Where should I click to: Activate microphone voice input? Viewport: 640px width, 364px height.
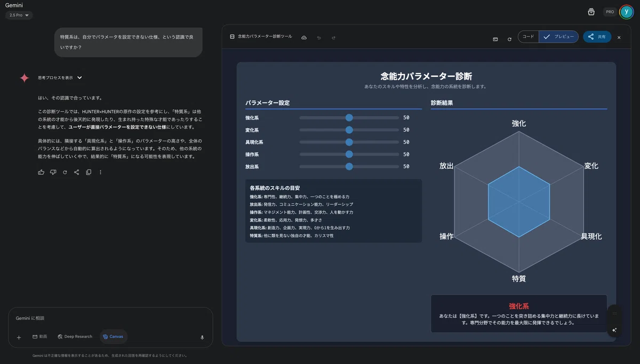click(x=202, y=337)
